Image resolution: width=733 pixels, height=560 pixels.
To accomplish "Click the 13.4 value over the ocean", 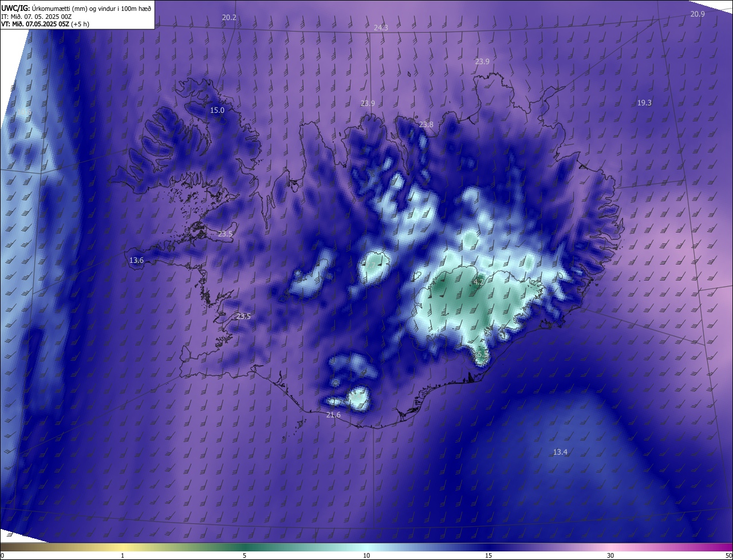I will (560, 452).
